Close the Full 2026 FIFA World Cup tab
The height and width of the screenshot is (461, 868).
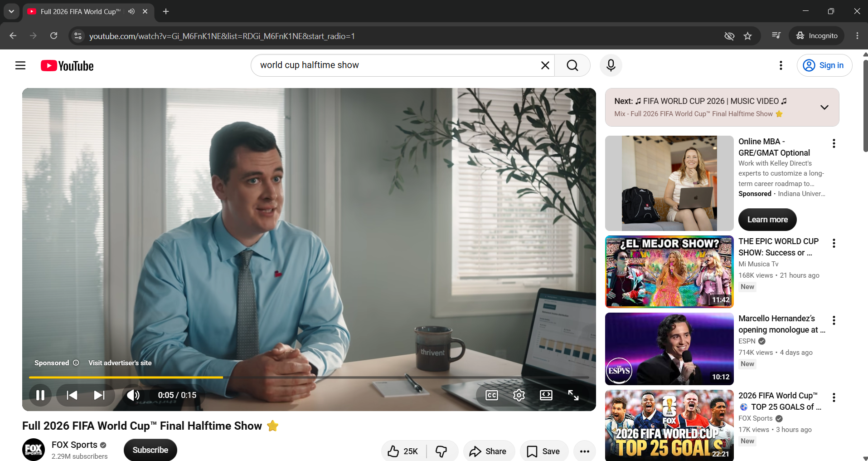coord(145,11)
